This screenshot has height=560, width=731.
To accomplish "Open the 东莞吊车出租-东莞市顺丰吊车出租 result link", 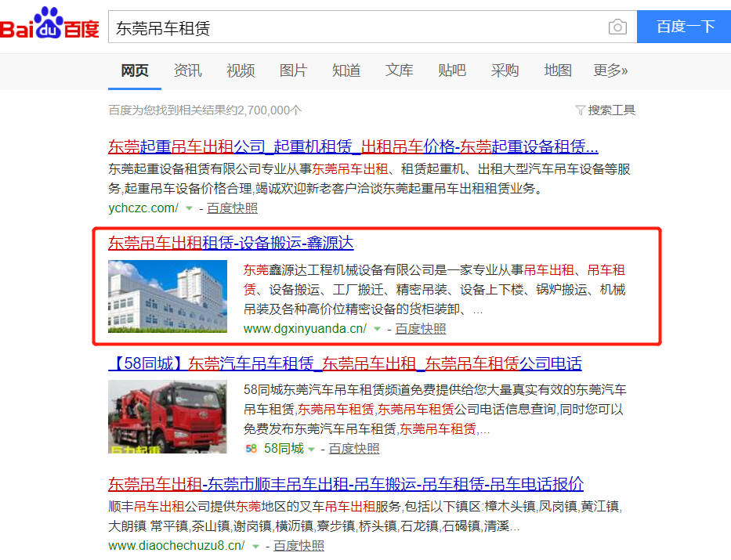I will tap(346, 483).
